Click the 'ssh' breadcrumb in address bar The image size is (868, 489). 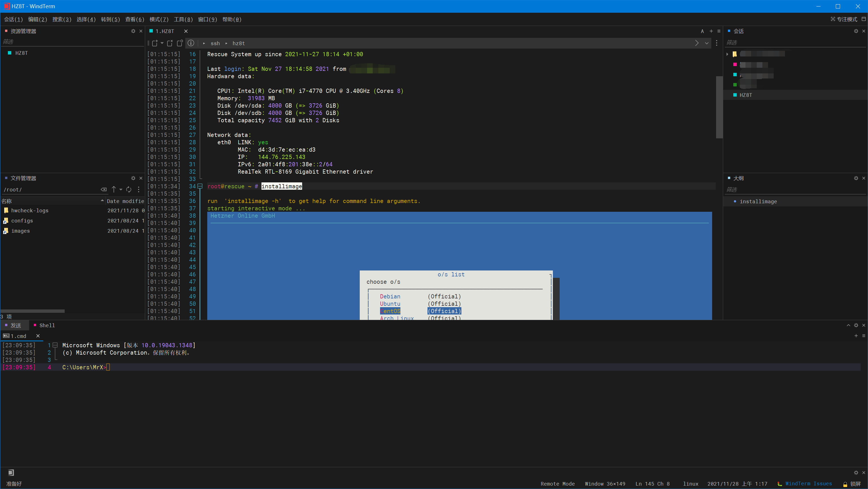coord(215,43)
